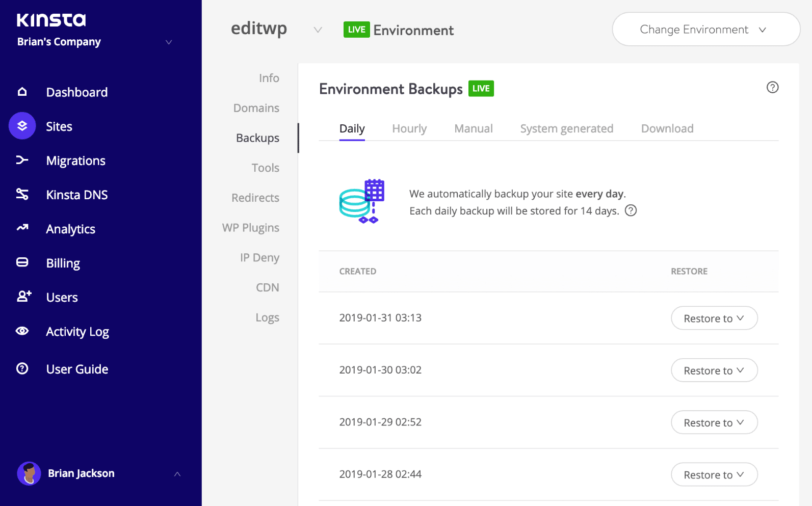Expand Brian's Company dropdown
Image resolution: width=812 pixels, height=506 pixels.
(169, 42)
